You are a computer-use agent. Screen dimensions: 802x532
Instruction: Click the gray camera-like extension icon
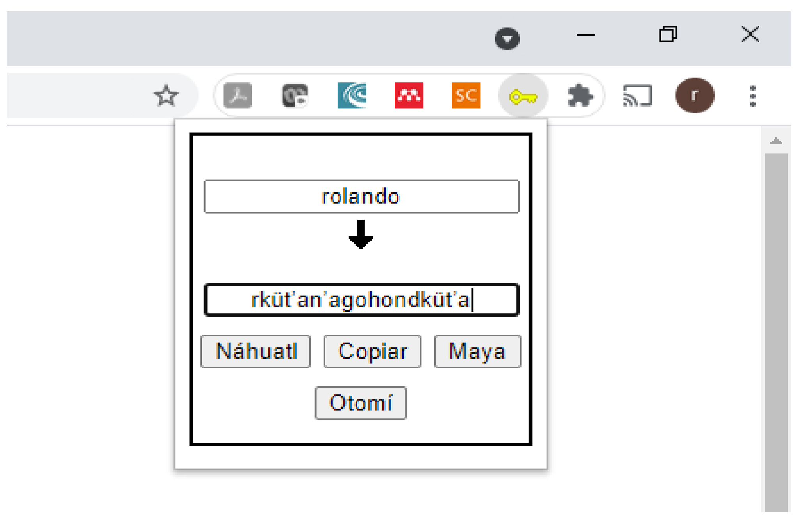pos(295,95)
